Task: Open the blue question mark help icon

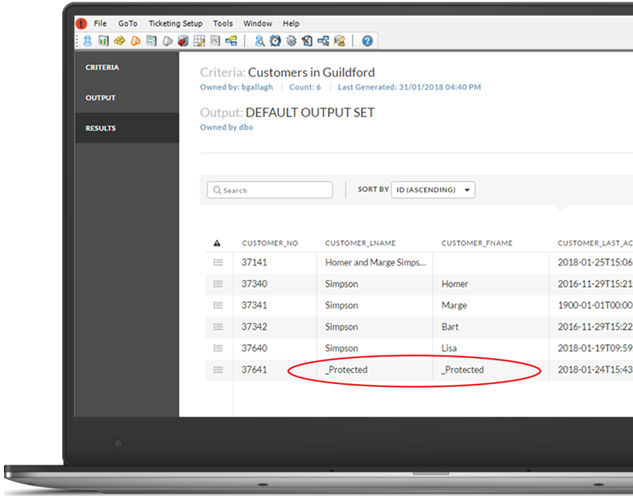Action: 367,41
